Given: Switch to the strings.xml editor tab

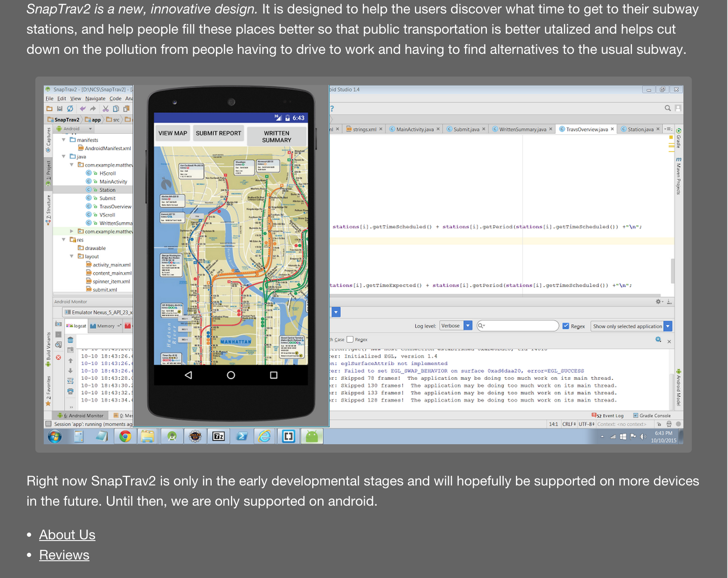Looking at the screenshot, I should [x=364, y=129].
